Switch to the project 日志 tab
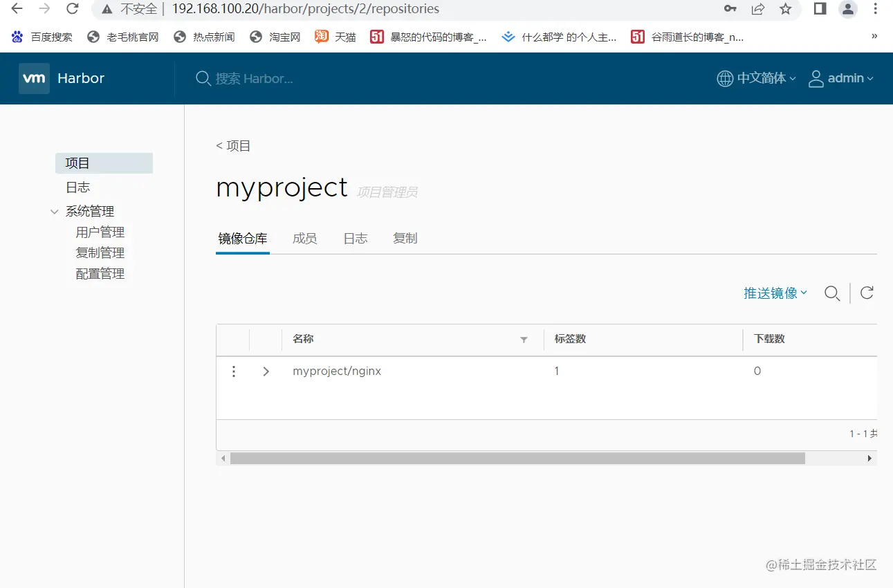This screenshot has width=893, height=588. pyautogui.click(x=356, y=239)
